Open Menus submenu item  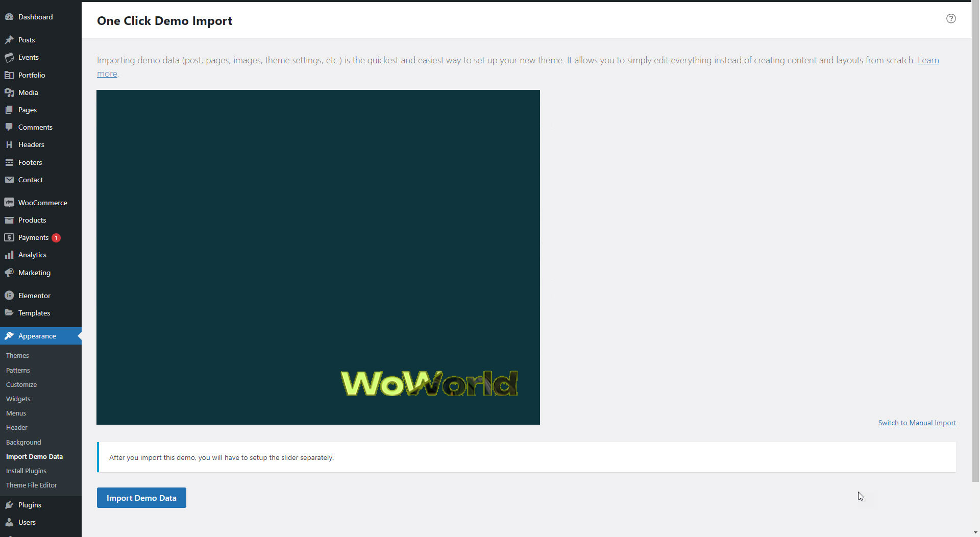pyautogui.click(x=16, y=413)
